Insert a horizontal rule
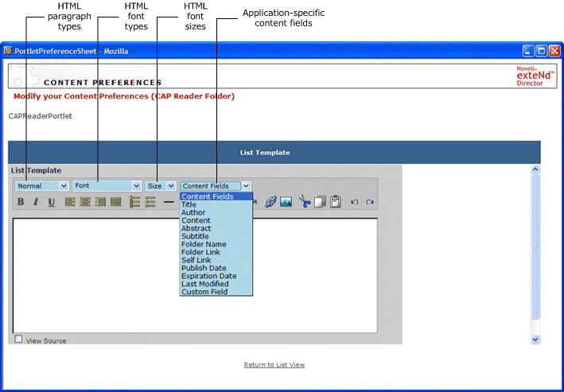Viewport: 564px width, 392px height. point(169,202)
